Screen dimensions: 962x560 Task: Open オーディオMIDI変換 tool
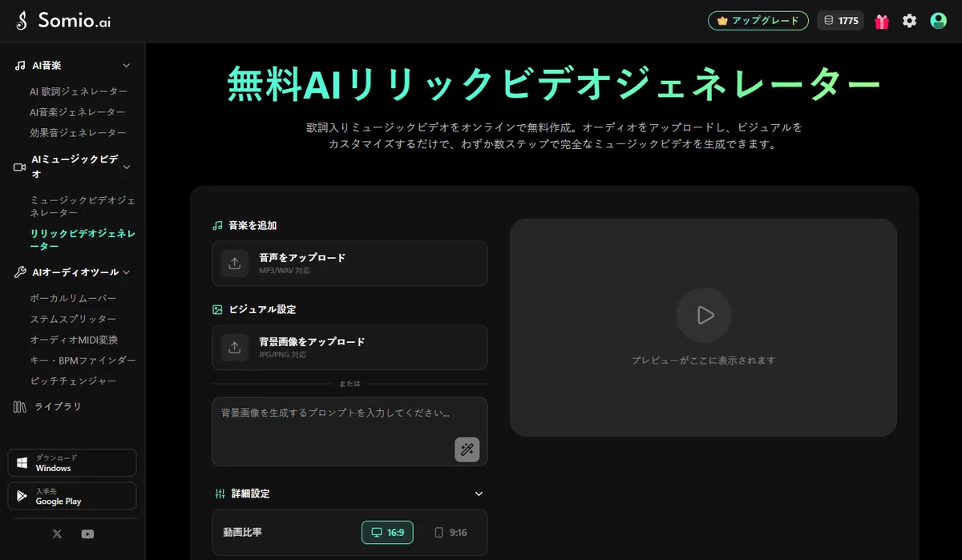[x=74, y=340]
